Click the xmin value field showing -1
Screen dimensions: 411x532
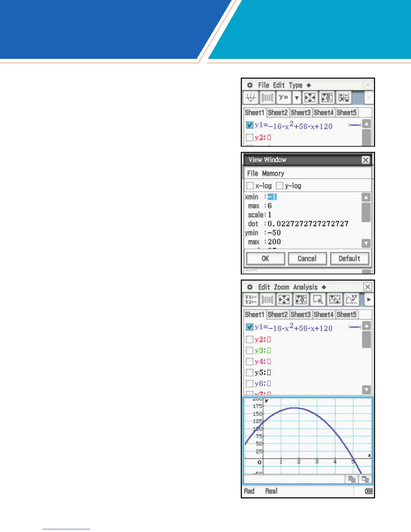[x=272, y=197]
